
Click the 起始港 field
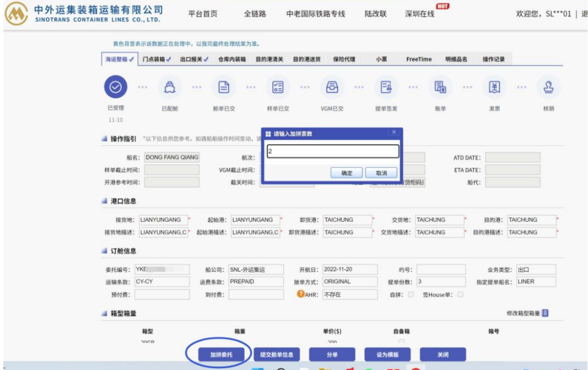pos(255,220)
